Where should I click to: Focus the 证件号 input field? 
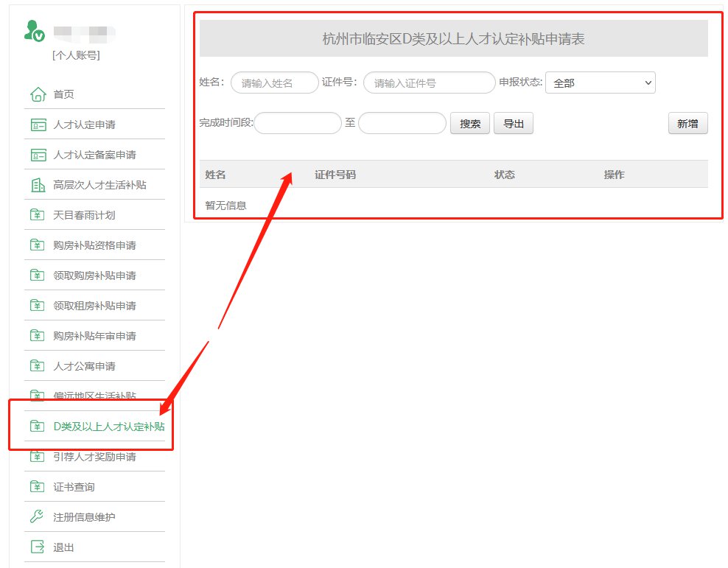pyautogui.click(x=429, y=83)
